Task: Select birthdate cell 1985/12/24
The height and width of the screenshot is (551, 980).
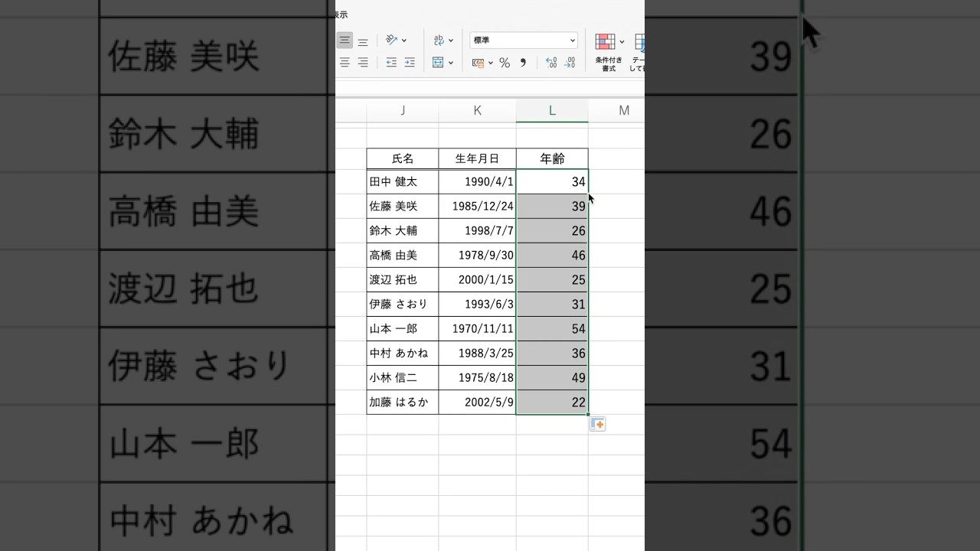Action: click(477, 206)
